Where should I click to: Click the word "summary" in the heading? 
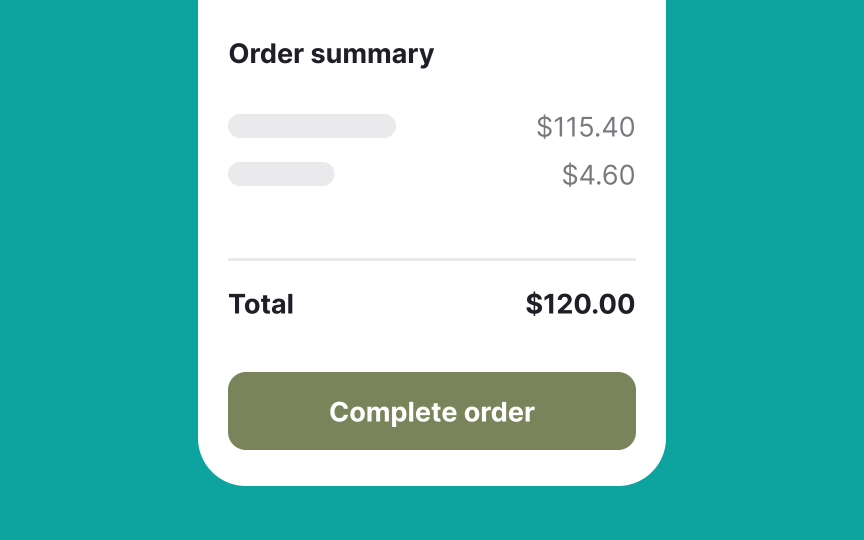pos(372,54)
